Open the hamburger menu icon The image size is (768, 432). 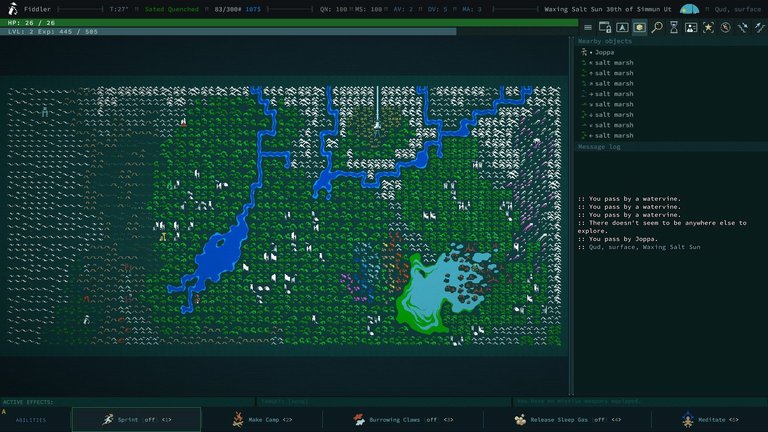pos(588,28)
